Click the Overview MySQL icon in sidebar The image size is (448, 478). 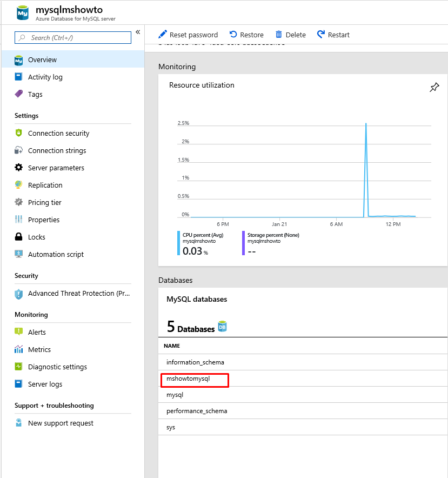click(x=18, y=60)
